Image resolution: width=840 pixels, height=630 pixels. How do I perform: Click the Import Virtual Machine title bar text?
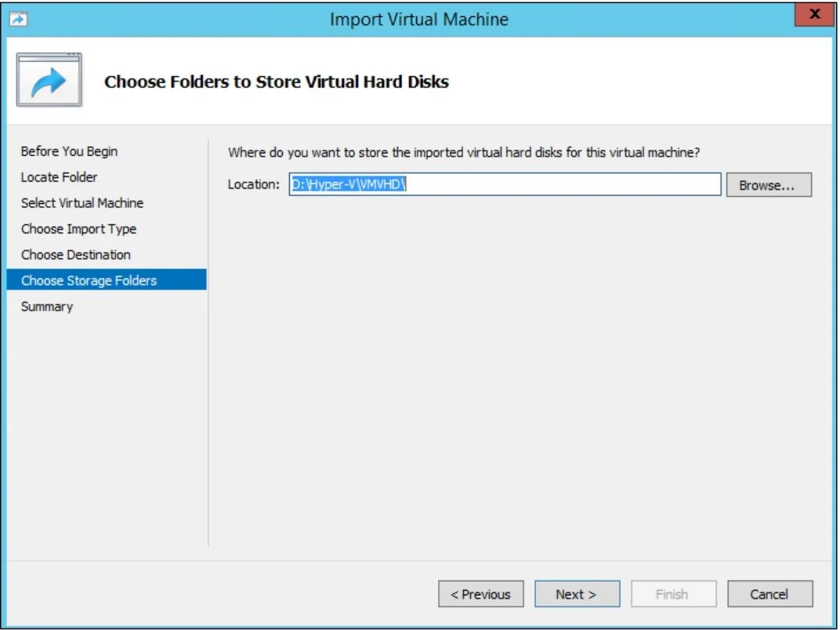(x=418, y=19)
